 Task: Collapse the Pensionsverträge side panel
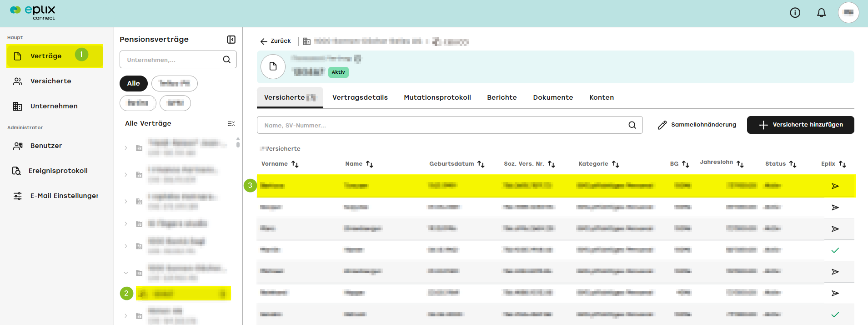(x=231, y=40)
